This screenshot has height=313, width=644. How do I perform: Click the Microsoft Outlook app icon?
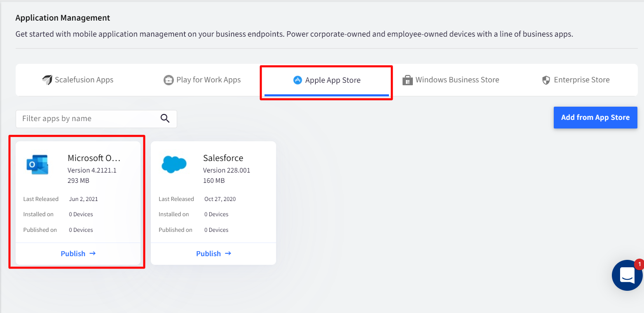(37, 165)
